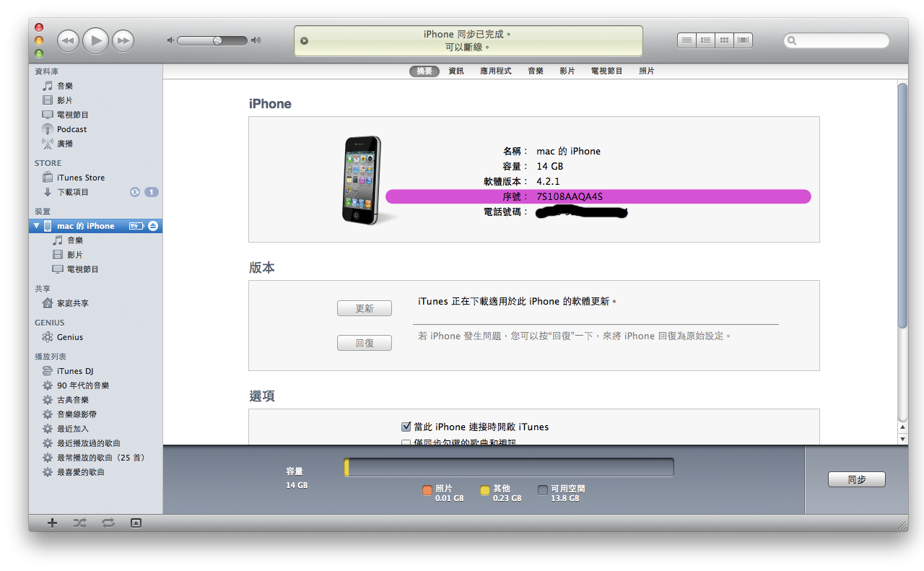Switch to the 資訊 tab

pos(456,71)
